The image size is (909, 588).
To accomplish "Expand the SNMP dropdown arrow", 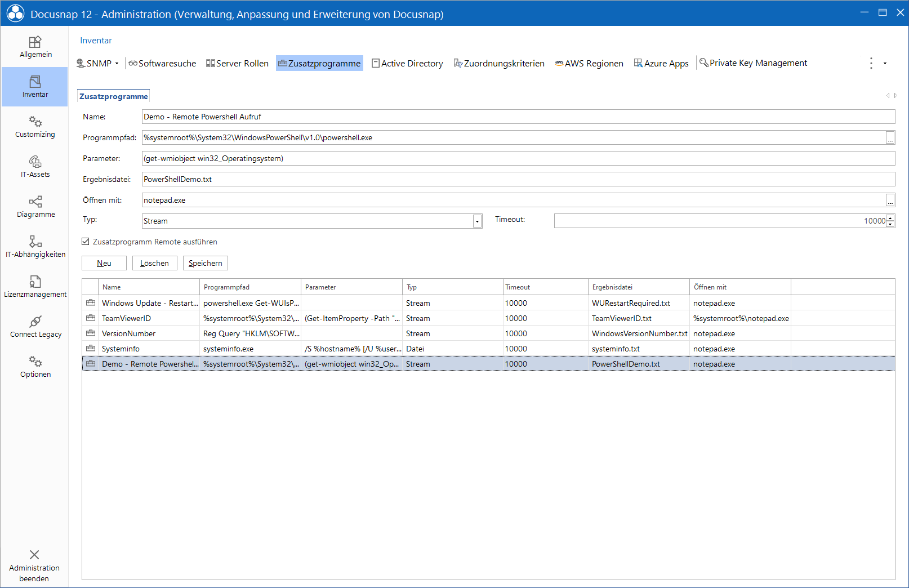I will click(117, 63).
